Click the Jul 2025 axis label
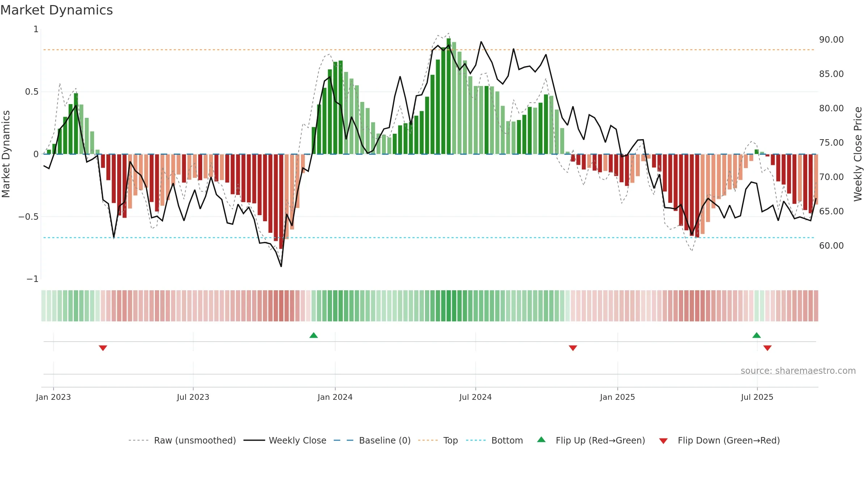Viewport: 868px width, 488px height. point(757,397)
